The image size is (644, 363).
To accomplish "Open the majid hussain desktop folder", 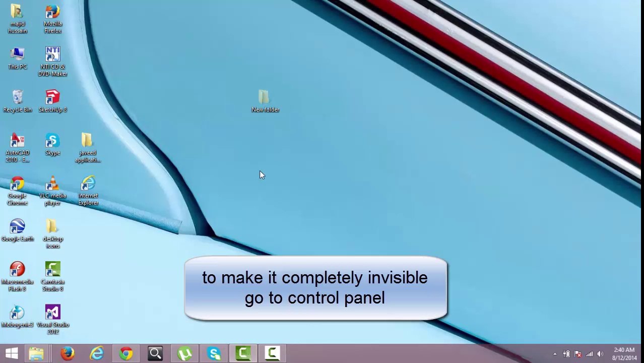I will click(17, 19).
